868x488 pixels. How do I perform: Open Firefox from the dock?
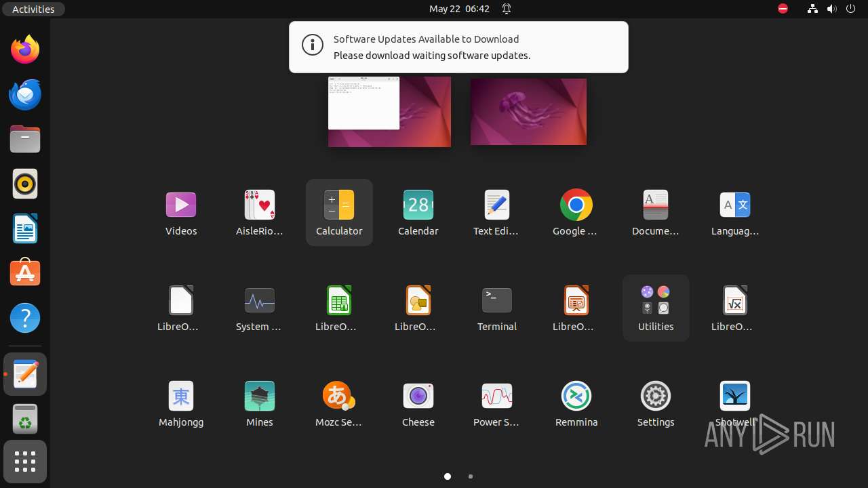click(25, 49)
